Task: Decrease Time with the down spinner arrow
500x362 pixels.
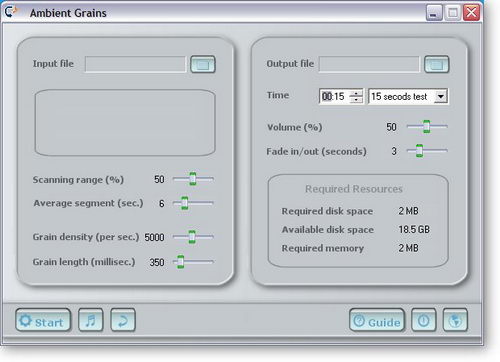Action: click(356, 100)
